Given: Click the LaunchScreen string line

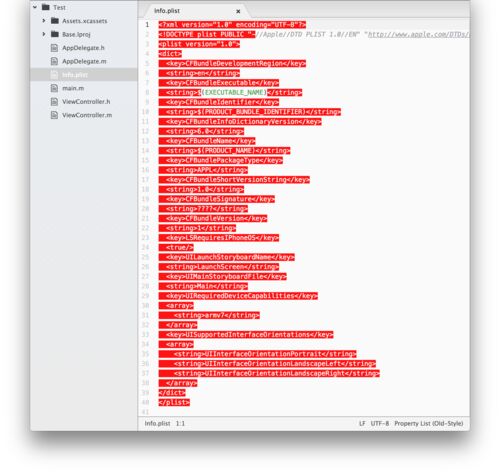Looking at the screenshot, I should tap(219, 267).
